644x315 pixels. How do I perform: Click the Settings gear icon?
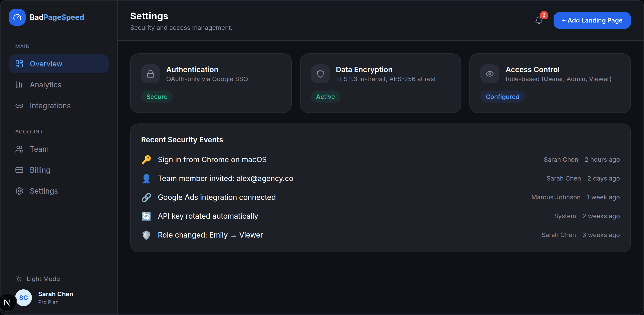click(19, 191)
